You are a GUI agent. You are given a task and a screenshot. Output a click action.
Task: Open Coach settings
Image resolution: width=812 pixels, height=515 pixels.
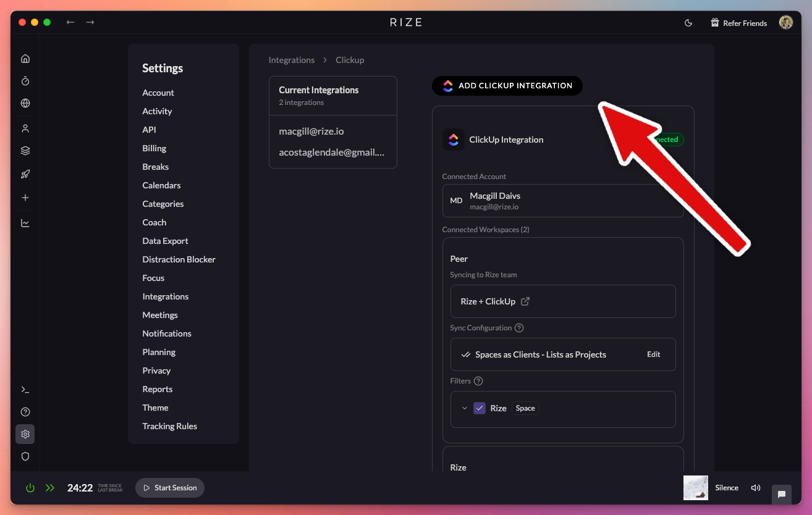coord(154,222)
